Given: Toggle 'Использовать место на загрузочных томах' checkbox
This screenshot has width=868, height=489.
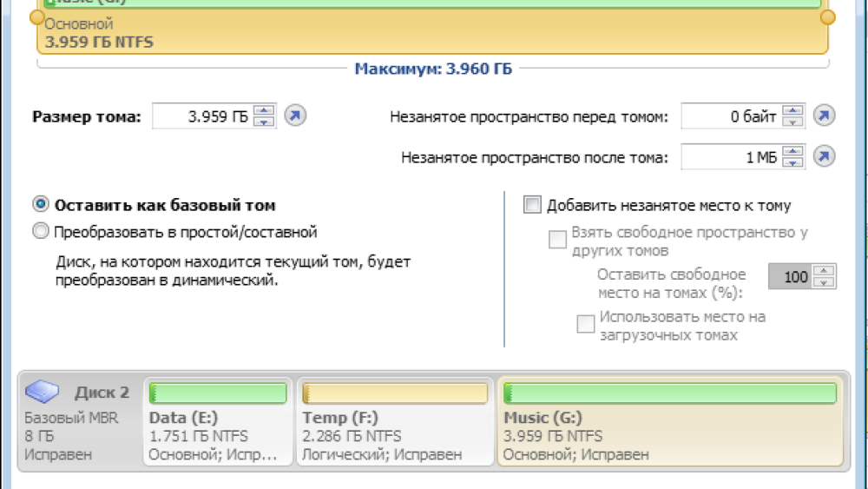Looking at the screenshot, I should point(586,324).
